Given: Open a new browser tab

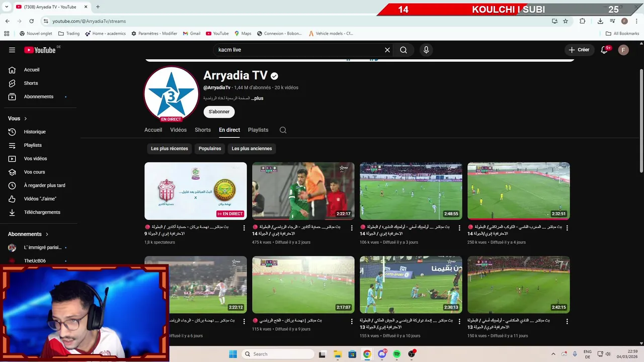Looking at the screenshot, I should [x=98, y=7].
